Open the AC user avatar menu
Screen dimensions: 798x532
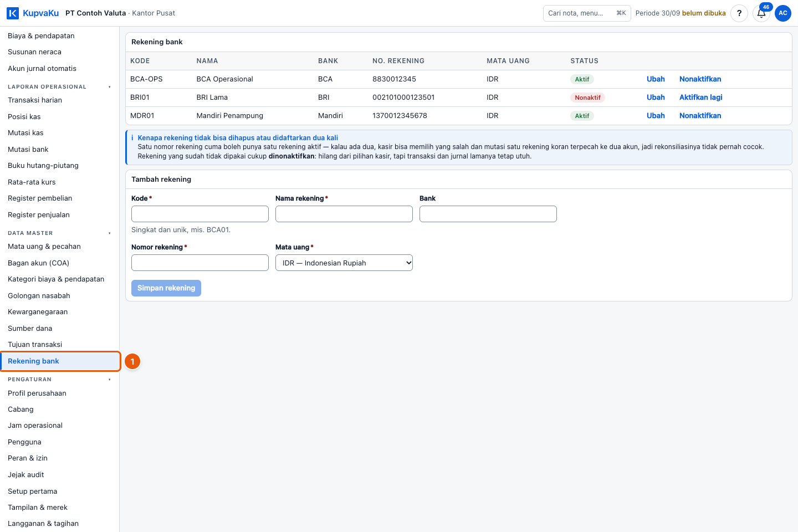pyautogui.click(x=783, y=13)
